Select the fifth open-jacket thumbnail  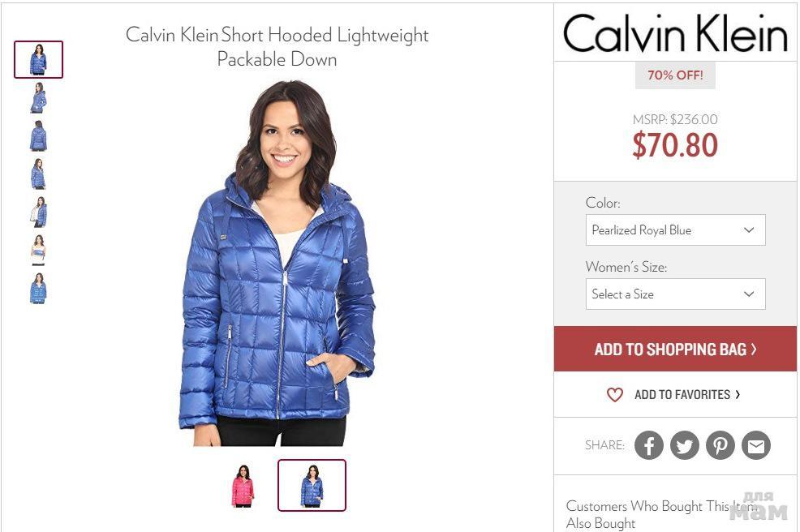38,212
